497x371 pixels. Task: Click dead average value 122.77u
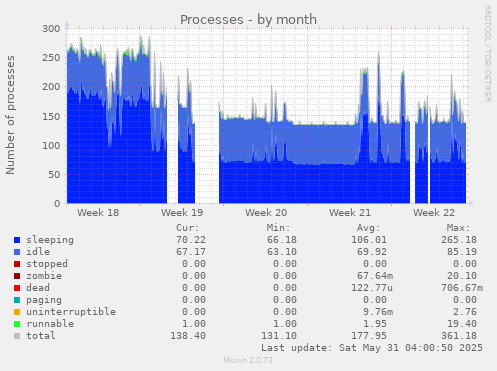(372, 288)
